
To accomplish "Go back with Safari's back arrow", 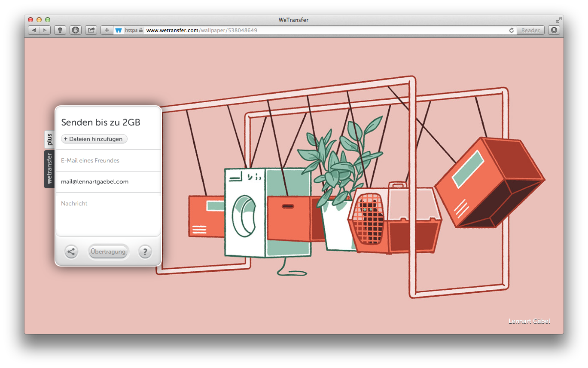I will pos(34,30).
